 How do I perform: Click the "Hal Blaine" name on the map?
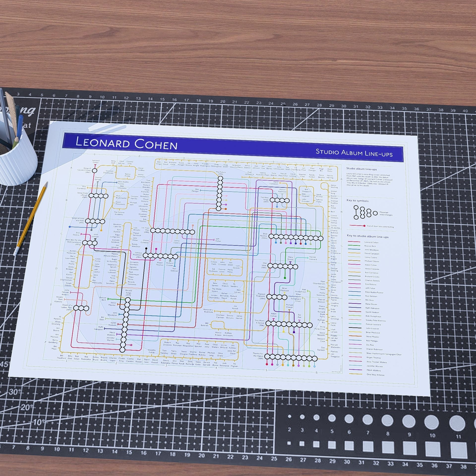[x=215, y=364]
